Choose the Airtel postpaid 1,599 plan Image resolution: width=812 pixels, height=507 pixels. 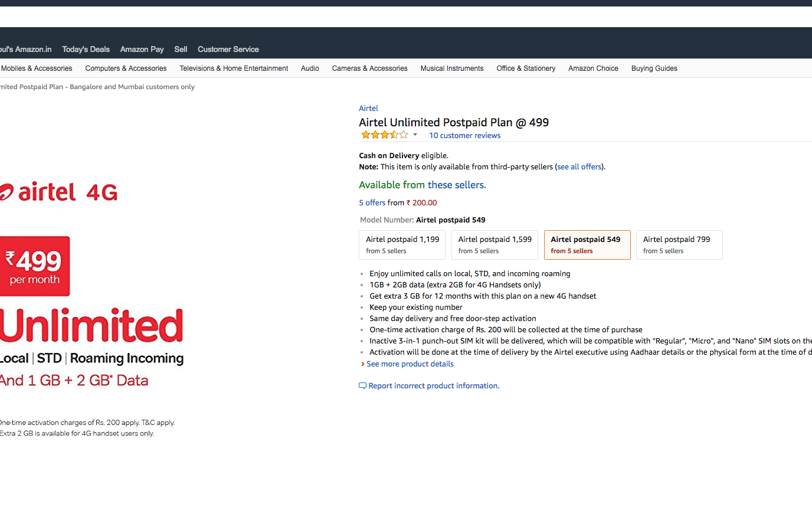click(x=495, y=245)
